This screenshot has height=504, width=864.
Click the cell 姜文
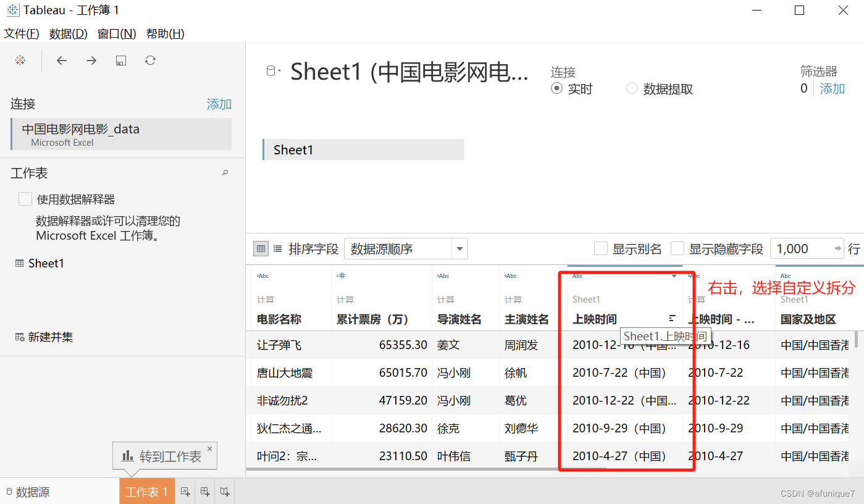pyautogui.click(x=448, y=345)
